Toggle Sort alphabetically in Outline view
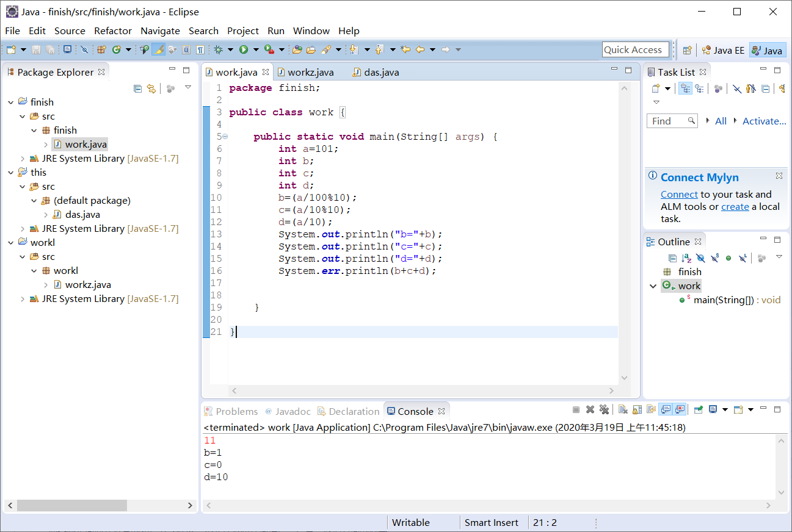This screenshot has height=532, width=792. click(x=686, y=258)
